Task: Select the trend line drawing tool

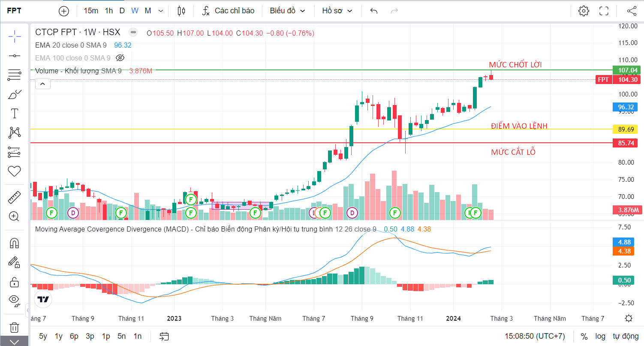Action: (x=15, y=56)
